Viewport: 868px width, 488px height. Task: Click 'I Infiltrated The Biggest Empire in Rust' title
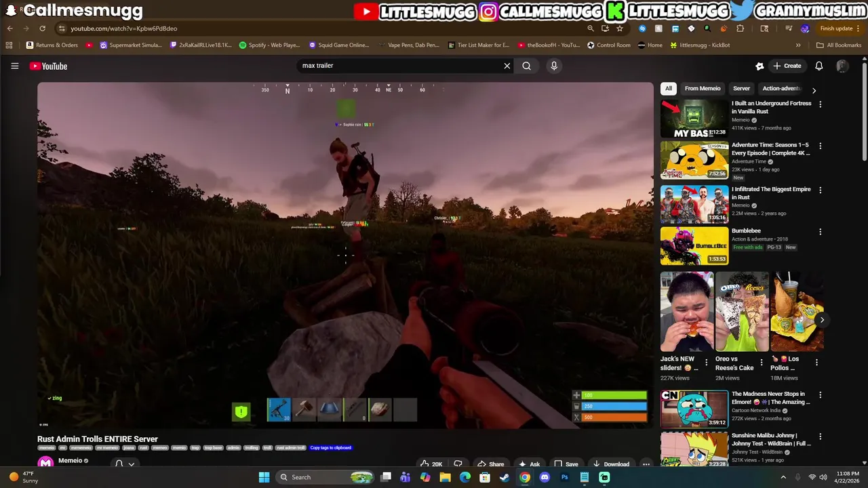(x=771, y=193)
